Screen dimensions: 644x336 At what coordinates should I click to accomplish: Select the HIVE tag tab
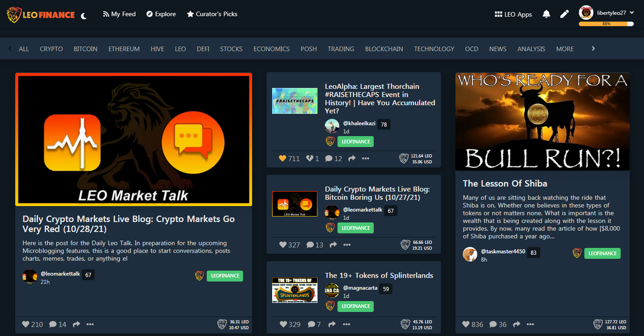click(157, 49)
